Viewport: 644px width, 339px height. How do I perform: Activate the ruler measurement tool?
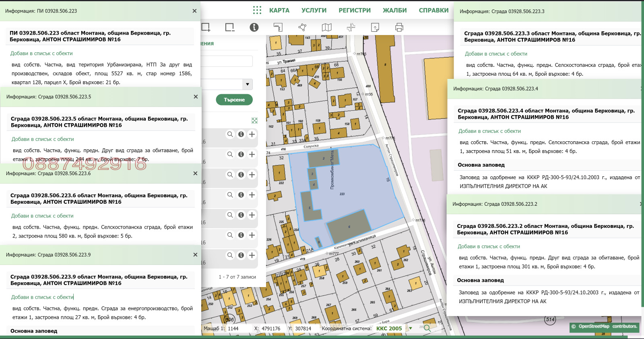pos(278,27)
